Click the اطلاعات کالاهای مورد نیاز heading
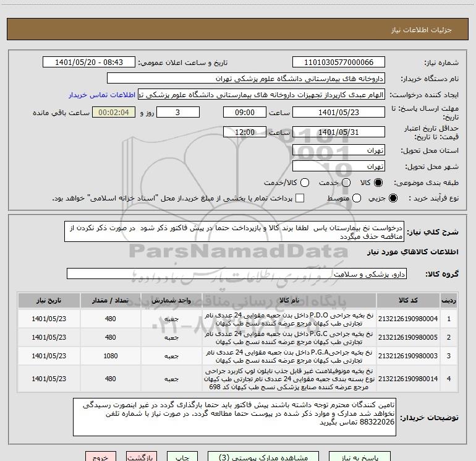Viewport: 476px width, 461px height. (x=413, y=252)
